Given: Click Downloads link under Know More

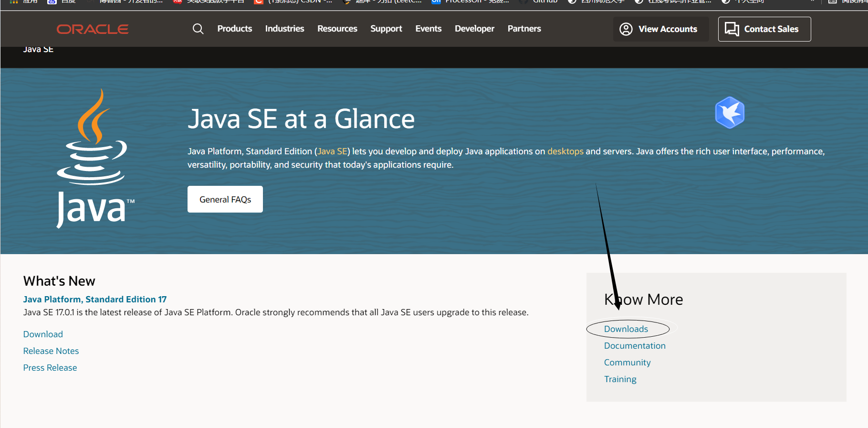Looking at the screenshot, I should [x=626, y=329].
